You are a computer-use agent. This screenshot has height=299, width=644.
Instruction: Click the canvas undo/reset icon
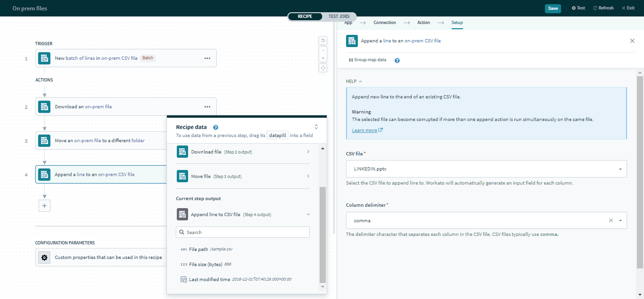(323, 40)
